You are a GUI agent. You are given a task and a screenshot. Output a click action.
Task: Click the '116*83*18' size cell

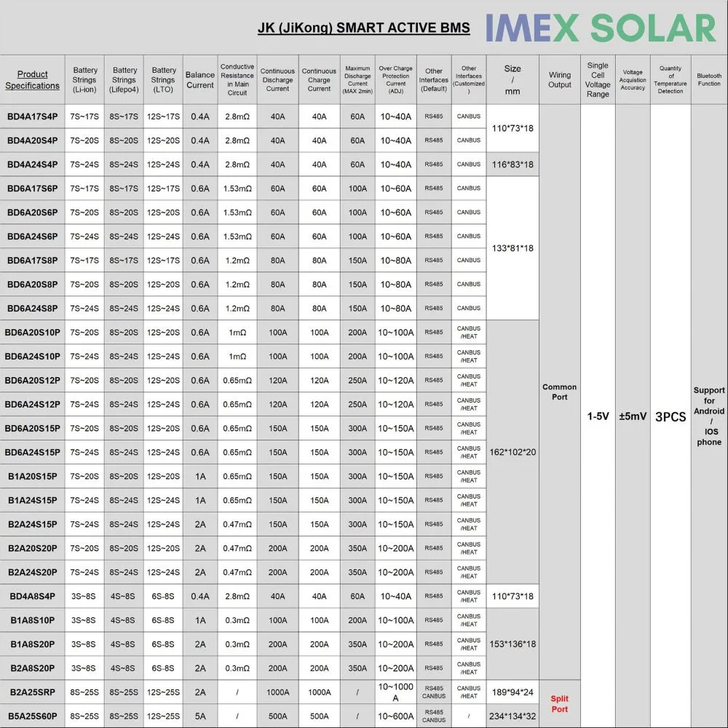point(513,165)
